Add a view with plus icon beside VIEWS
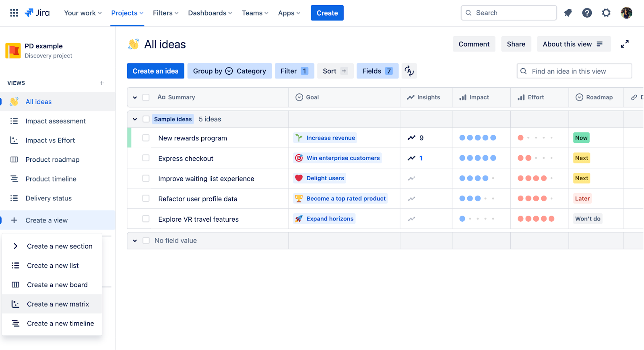Image resolution: width=644 pixels, height=350 pixels. (x=102, y=83)
